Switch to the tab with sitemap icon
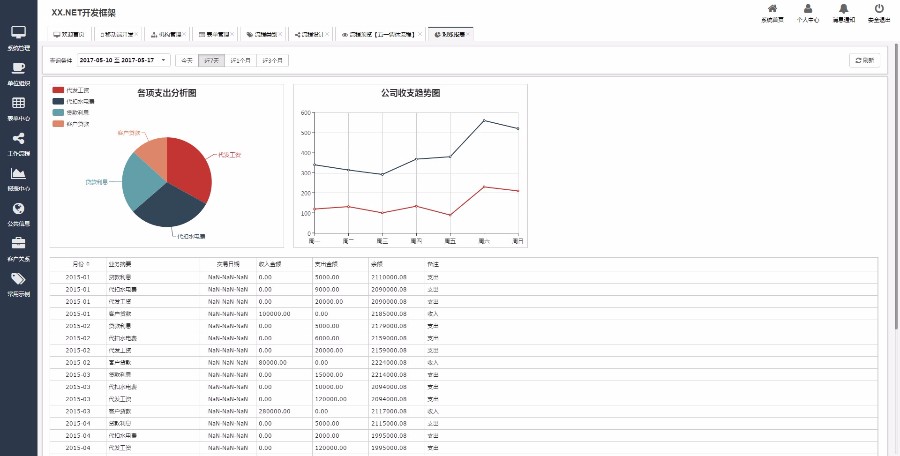Screen dimensions: 900x456 [165, 34]
